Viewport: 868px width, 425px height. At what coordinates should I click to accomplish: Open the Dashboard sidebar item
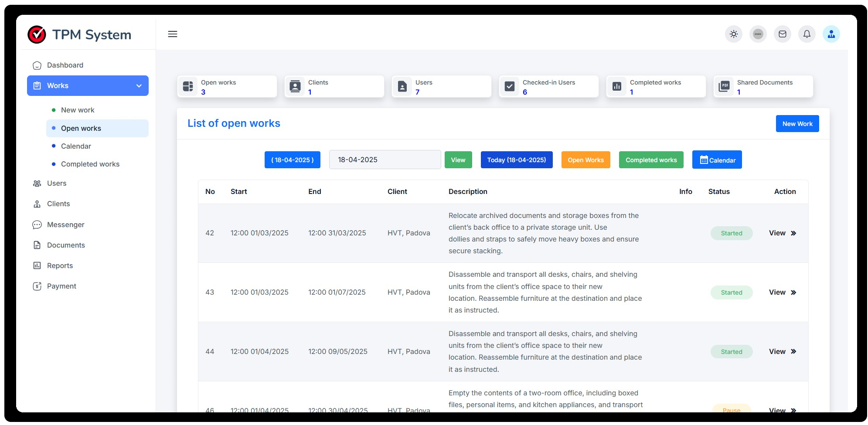coord(65,65)
